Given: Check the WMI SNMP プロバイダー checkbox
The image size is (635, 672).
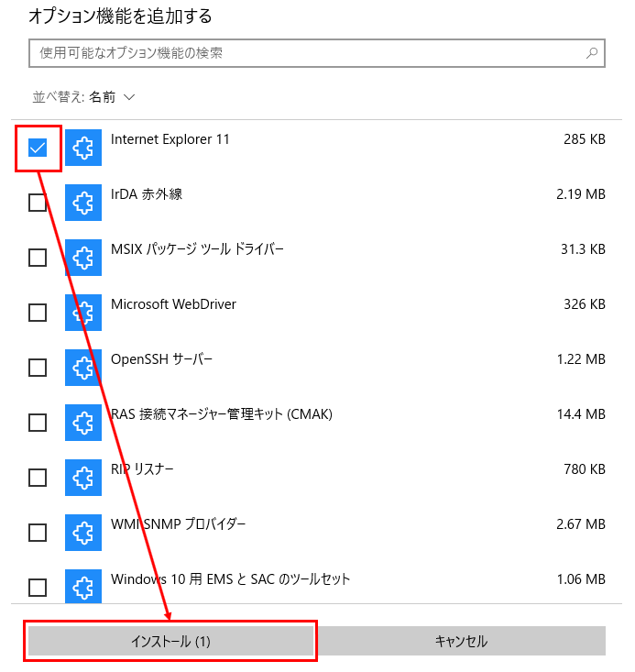Looking at the screenshot, I should [x=38, y=533].
